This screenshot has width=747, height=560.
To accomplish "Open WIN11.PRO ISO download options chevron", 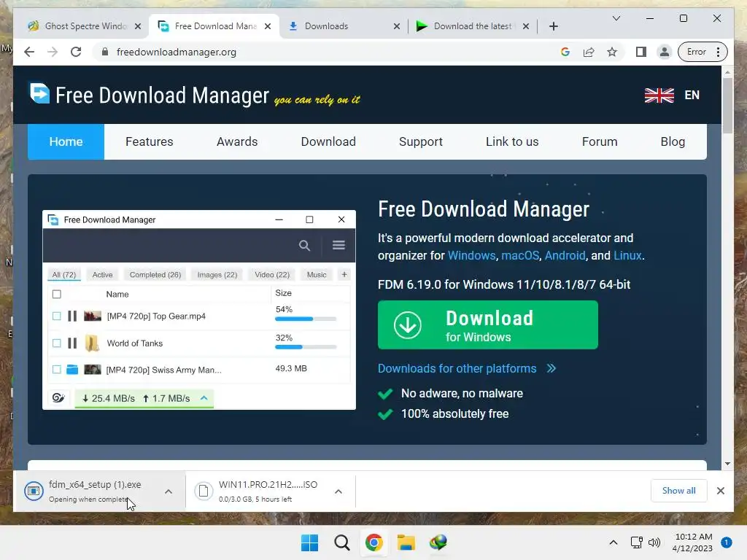I will [x=338, y=491].
